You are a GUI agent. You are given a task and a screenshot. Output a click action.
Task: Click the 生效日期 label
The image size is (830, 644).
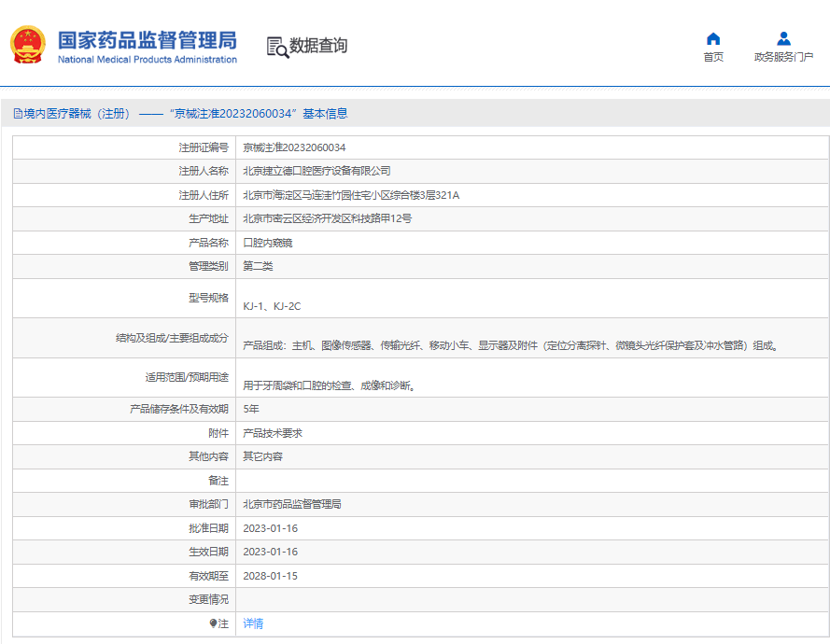tap(208, 552)
